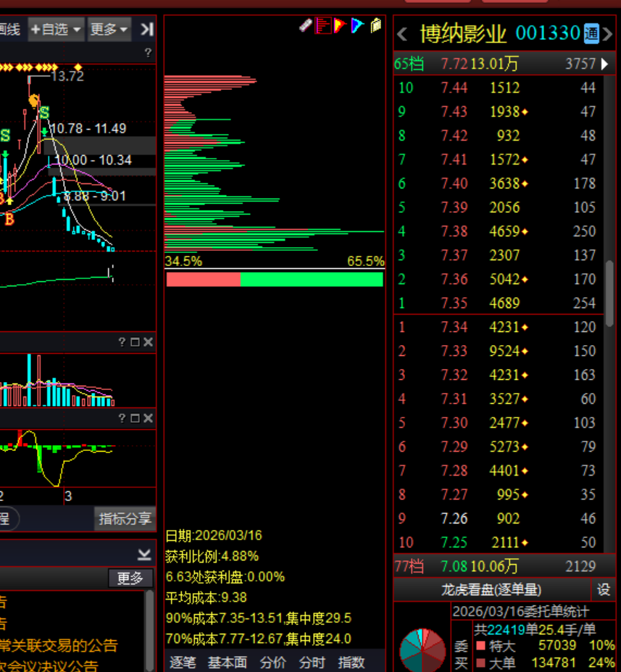This screenshot has width=621, height=672.
Task: Click 龙虎看盘(逐单量) header
Action: 491,589
